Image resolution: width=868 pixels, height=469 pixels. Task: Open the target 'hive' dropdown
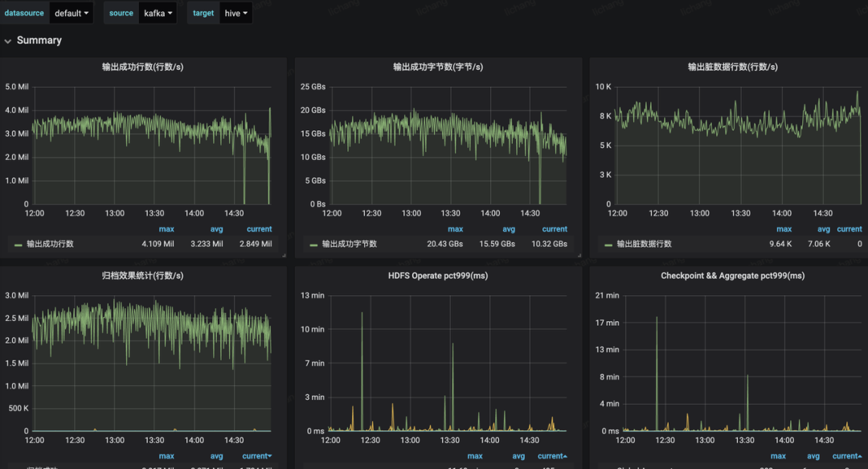(235, 13)
